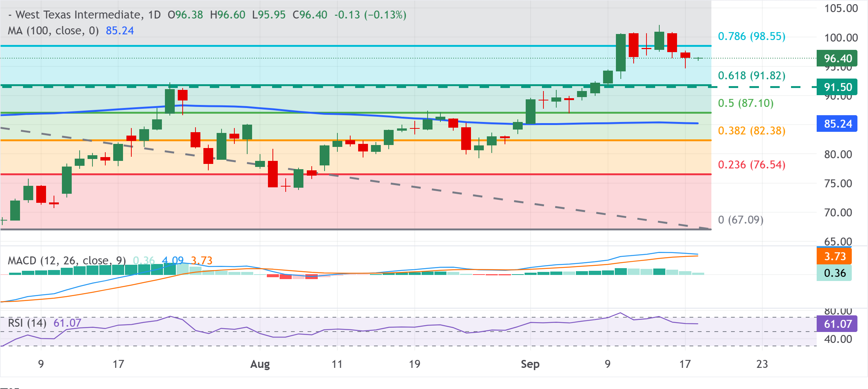Select the 0.382 (82.38) Fibonacci level label
Image resolution: width=868 pixels, height=389 pixels.
(x=752, y=131)
